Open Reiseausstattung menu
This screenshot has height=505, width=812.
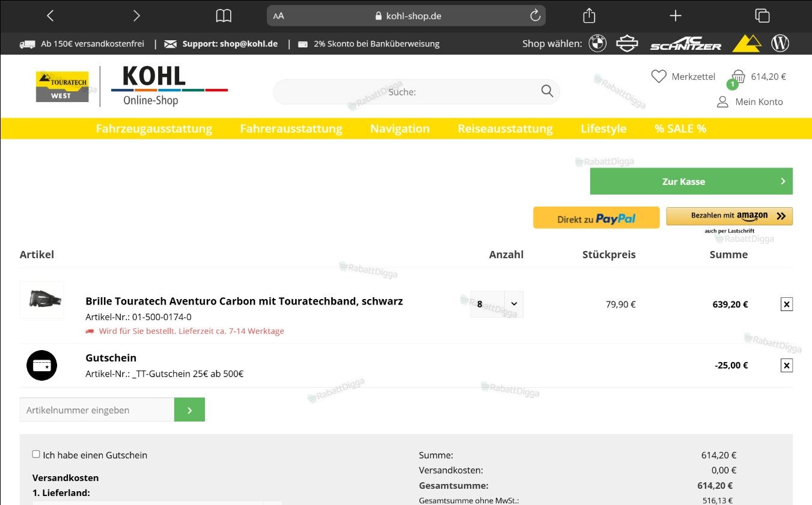[505, 129]
